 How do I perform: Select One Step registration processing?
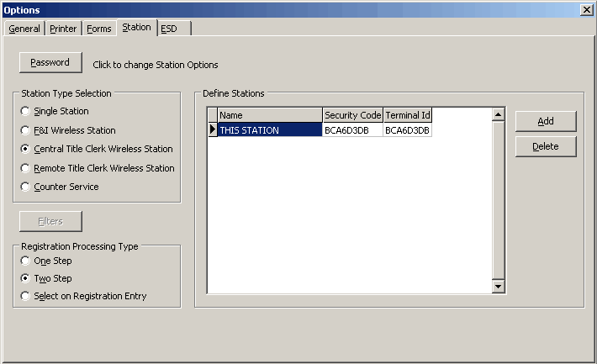point(46,261)
